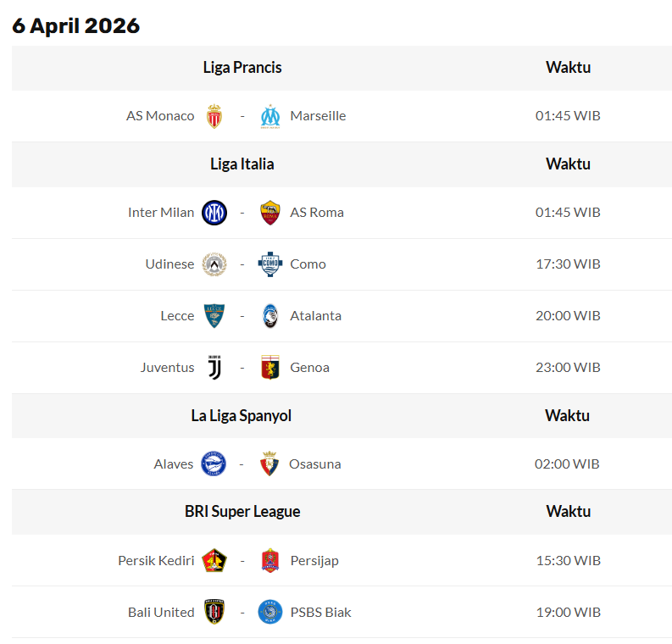Click the Persik Kediri logo

pyautogui.click(x=214, y=561)
